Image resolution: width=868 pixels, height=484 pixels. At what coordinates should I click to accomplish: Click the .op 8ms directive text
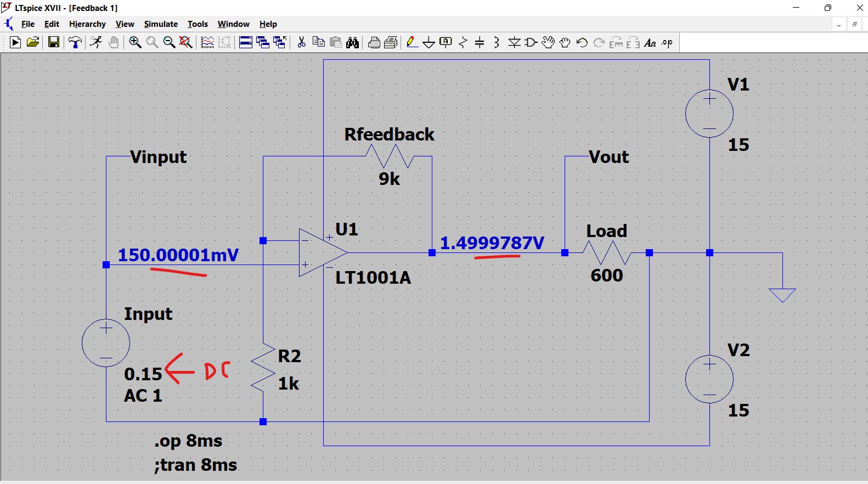click(x=188, y=441)
